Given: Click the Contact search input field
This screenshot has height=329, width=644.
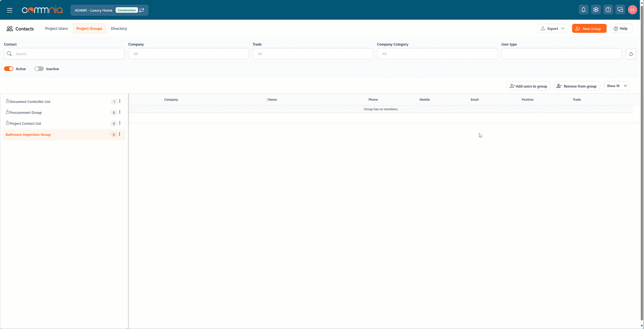Looking at the screenshot, I should 64,54.
